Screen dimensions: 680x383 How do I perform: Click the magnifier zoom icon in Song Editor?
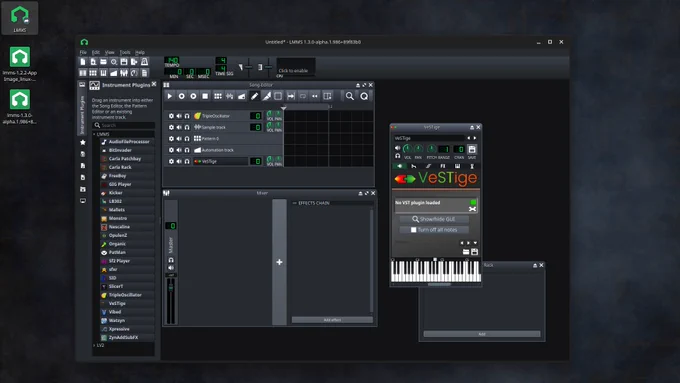click(x=350, y=96)
